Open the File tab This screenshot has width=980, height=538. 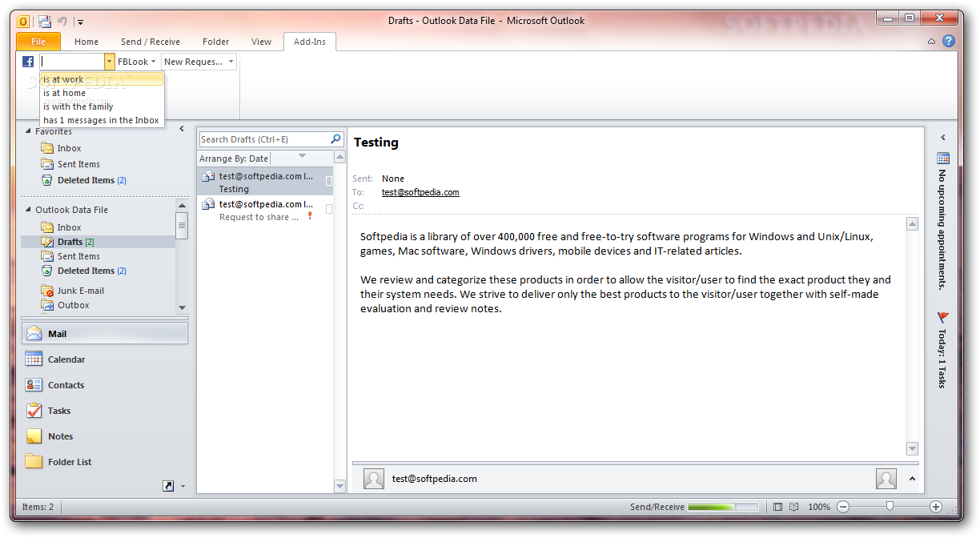pos(38,42)
